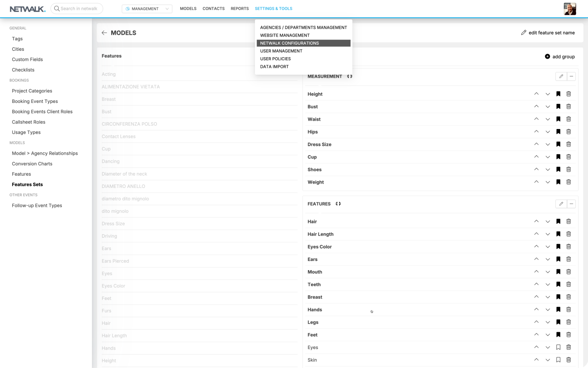
Task: Move the Dress Size feature down
Action: (547, 145)
